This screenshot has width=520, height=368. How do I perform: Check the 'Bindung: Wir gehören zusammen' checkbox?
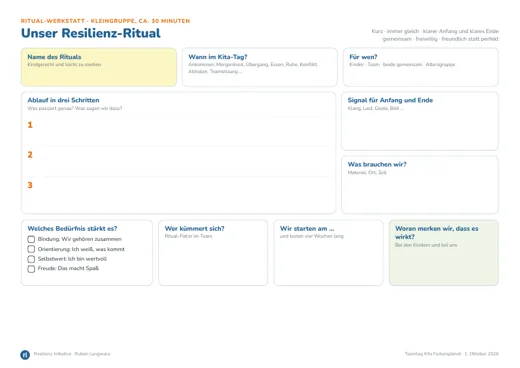click(31, 239)
